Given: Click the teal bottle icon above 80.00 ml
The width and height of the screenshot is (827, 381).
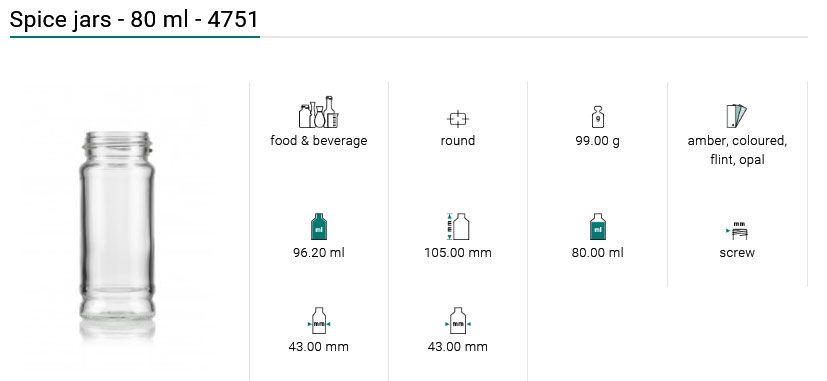Looking at the screenshot, I should pos(598,226).
